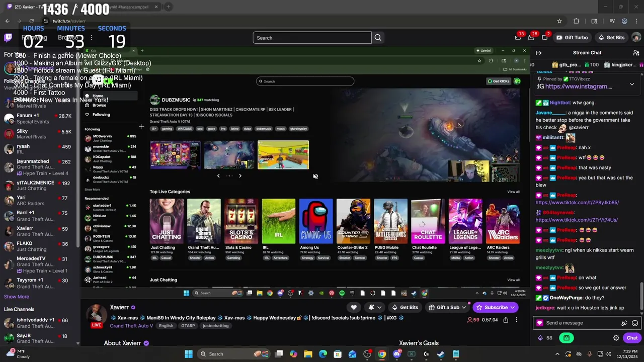Open the user avatar menu top right
This screenshot has height=362, width=644.
pos(636,38)
